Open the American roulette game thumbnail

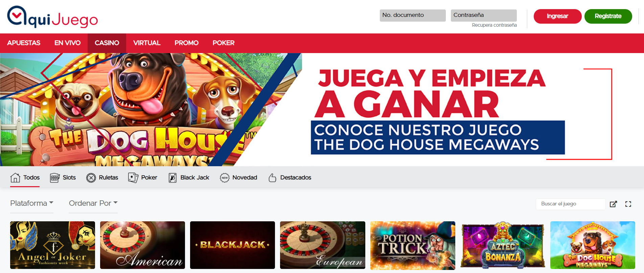[142, 245]
